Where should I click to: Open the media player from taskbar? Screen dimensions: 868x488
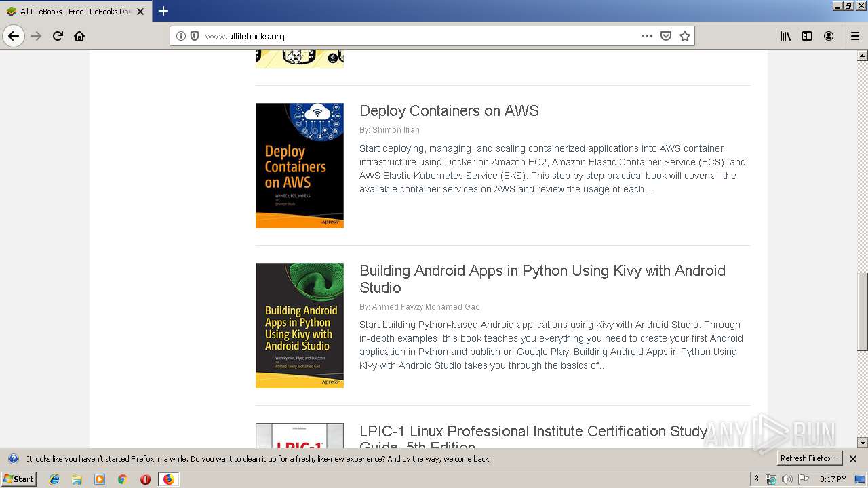(x=100, y=479)
